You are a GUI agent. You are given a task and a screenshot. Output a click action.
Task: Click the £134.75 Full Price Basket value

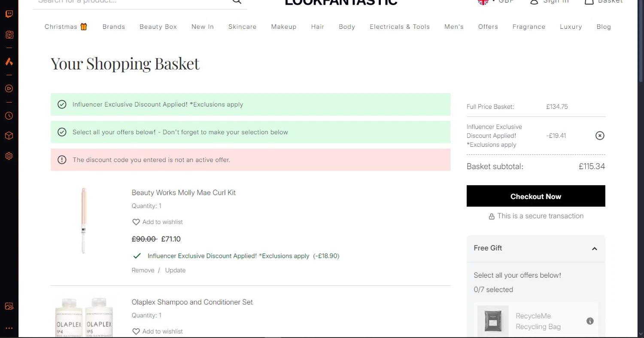coord(557,107)
